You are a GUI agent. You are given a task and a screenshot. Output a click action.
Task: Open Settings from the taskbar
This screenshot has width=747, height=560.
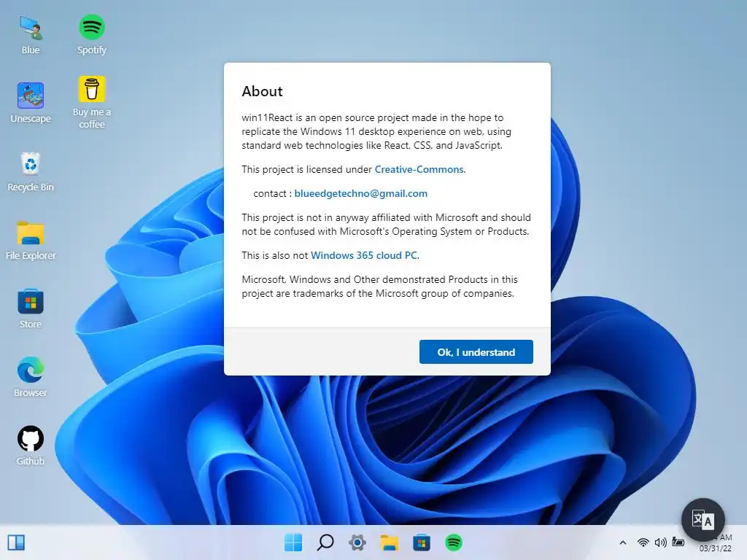click(x=357, y=542)
